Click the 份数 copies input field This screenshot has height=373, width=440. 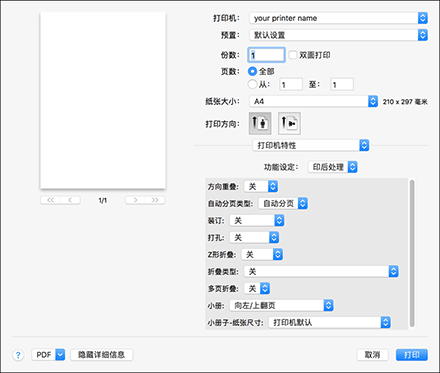pos(266,55)
